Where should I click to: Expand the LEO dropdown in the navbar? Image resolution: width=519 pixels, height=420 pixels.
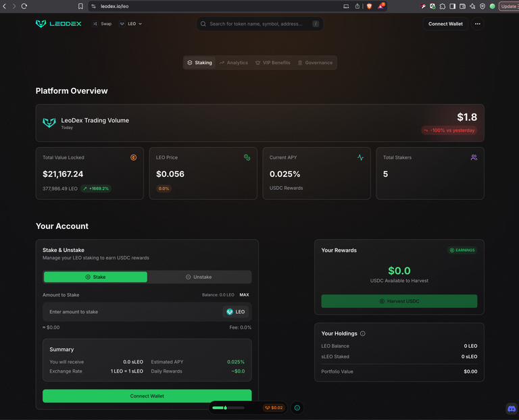tap(130, 24)
